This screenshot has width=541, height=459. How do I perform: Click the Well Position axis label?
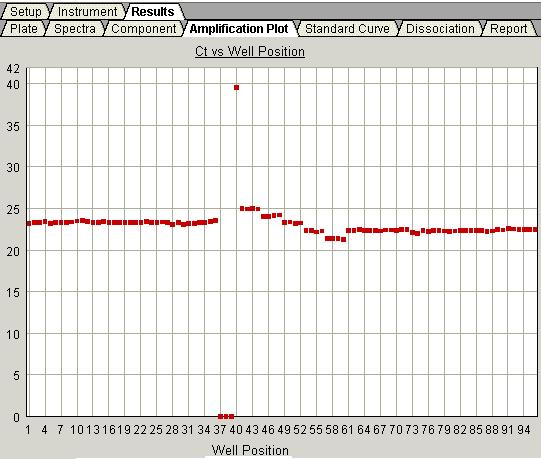[x=250, y=450]
